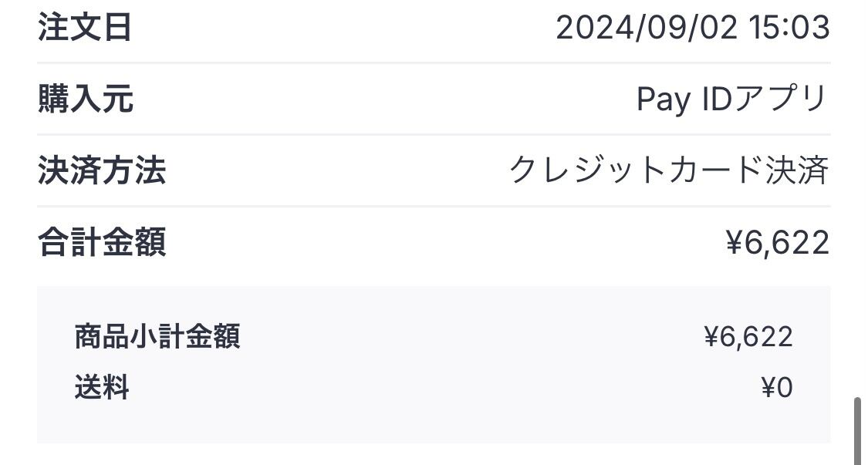Select the ¥6,622 total beside 合計金額

(777, 243)
